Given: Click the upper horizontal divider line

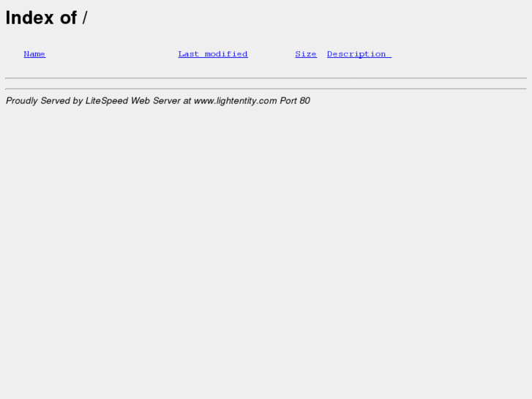Looking at the screenshot, I should (x=266, y=78).
